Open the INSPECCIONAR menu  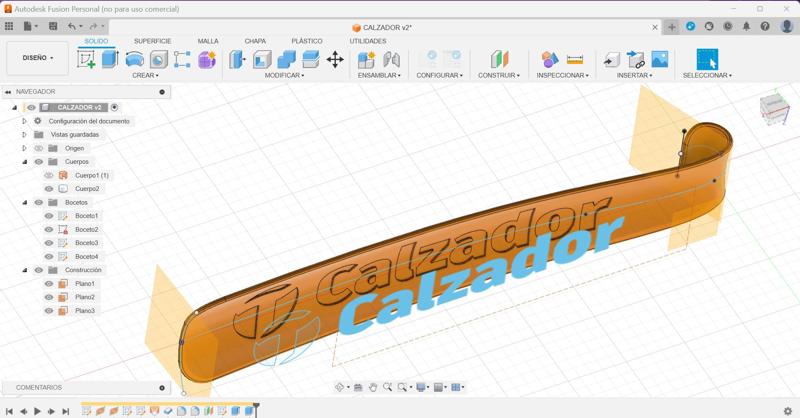coord(562,75)
